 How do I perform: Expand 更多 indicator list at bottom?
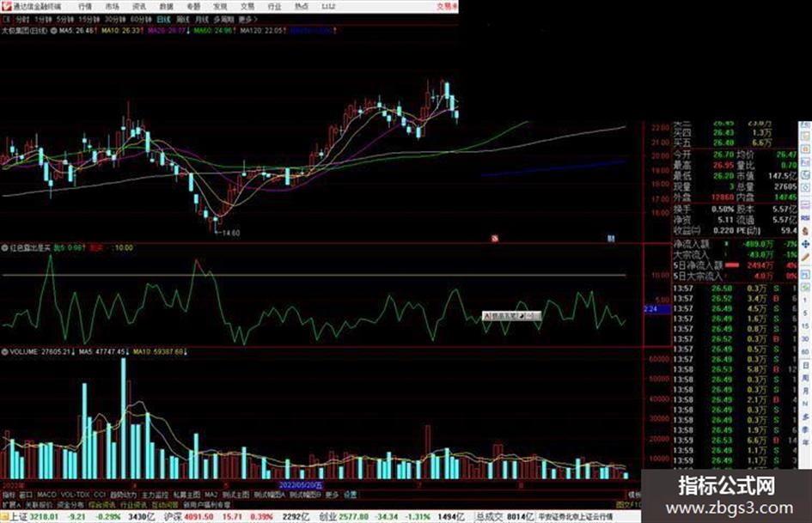[332, 495]
